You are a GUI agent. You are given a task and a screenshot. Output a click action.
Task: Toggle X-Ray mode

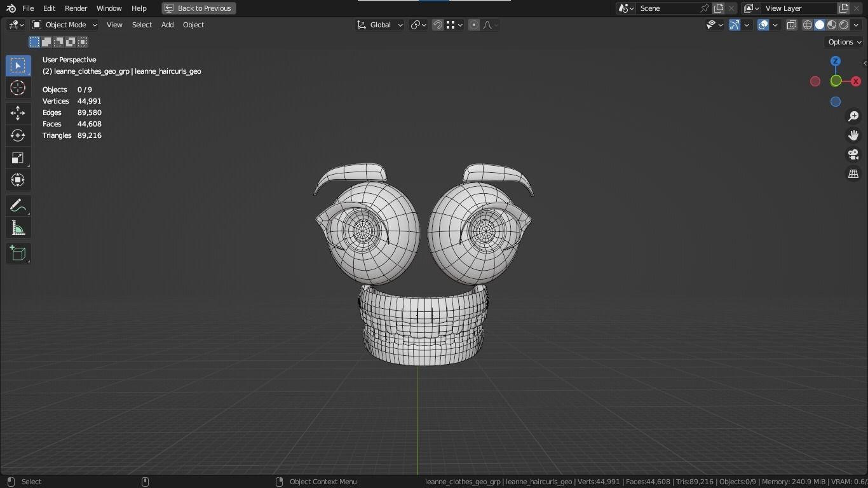(792, 25)
